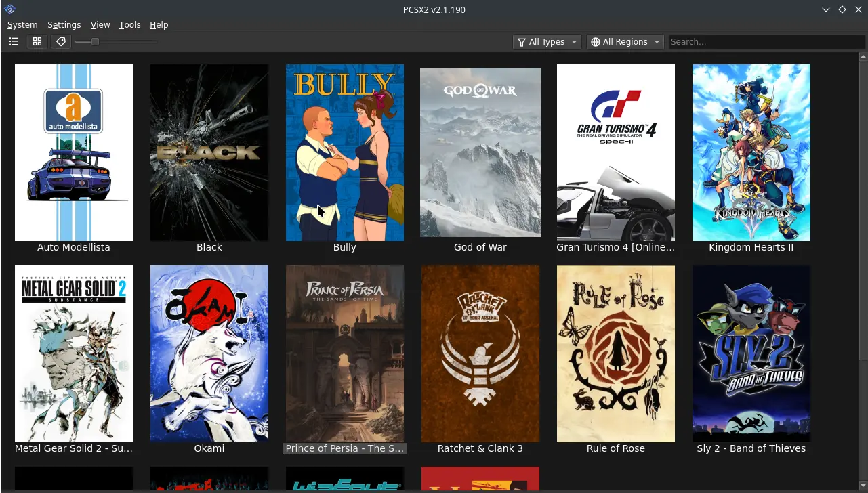
Task: Select the Kingdom Hearts II cover
Action: point(751,152)
